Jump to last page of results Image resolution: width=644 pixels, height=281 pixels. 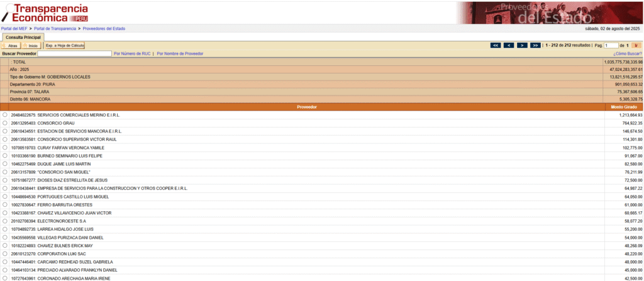click(535, 45)
